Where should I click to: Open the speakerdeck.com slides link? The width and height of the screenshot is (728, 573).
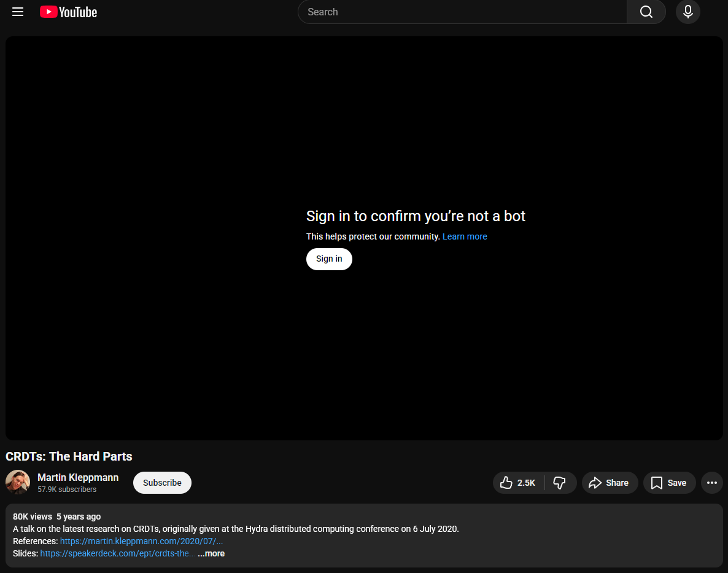pyautogui.click(x=116, y=553)
